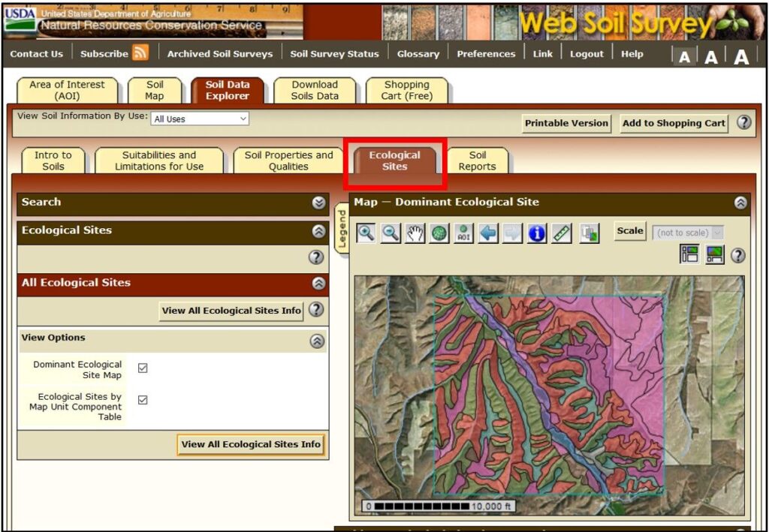Open the Glossary link
The height and width of the screenshot is (532, 769).
tap(418, 54)
